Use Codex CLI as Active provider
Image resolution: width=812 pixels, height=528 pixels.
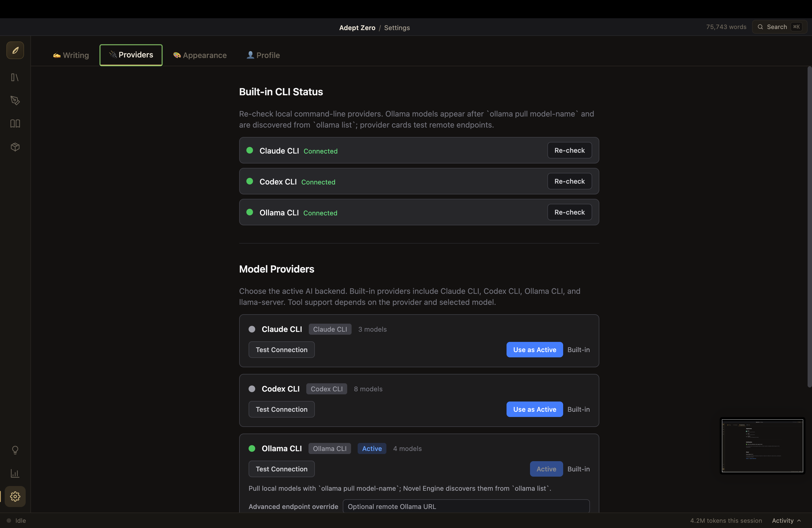(535, 409)
